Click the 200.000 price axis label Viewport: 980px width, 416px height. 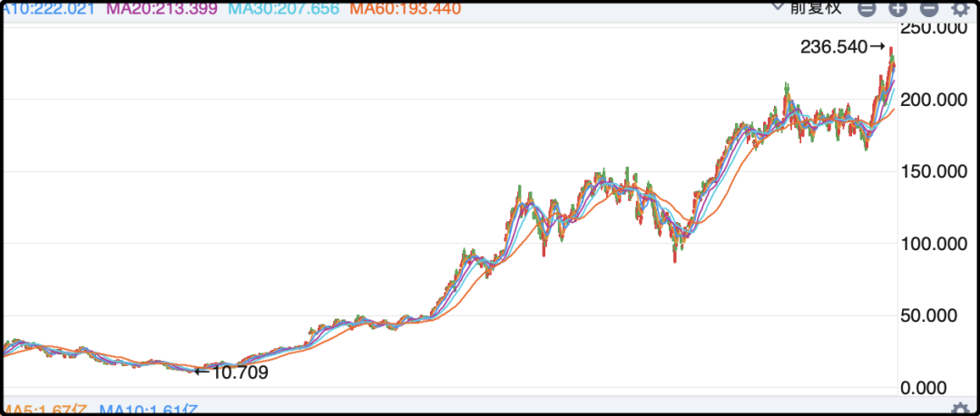coord(935,100)
